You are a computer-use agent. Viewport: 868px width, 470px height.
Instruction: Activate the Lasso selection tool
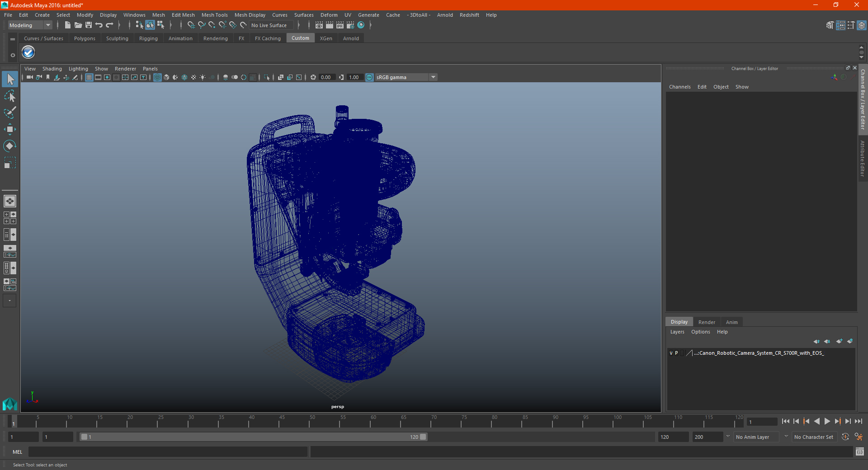[10, 96]
